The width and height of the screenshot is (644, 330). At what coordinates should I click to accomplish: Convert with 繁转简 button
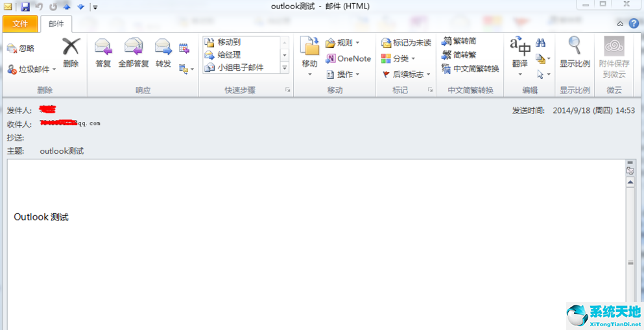459,41
